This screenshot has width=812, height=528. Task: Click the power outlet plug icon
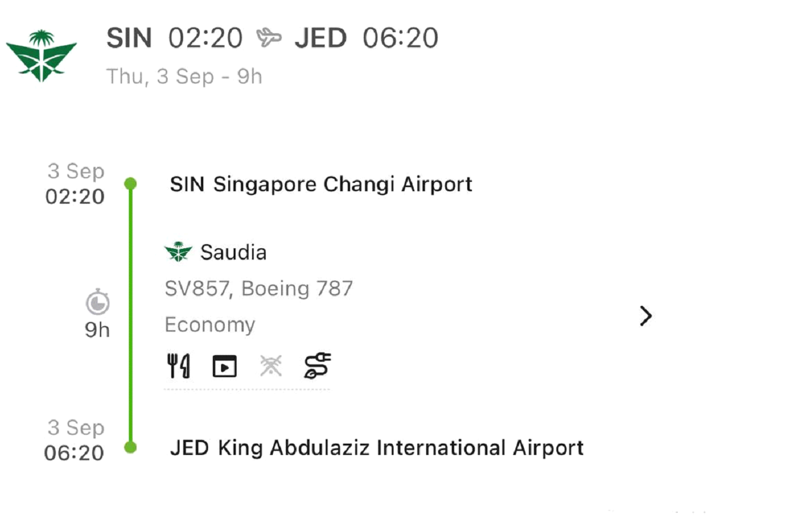[x=318, y=366]
